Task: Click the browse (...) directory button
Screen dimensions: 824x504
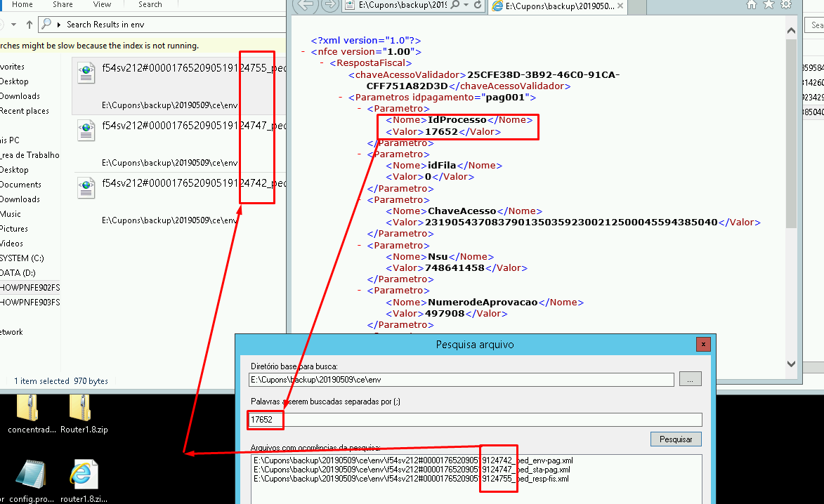Action: coord(690,379)
